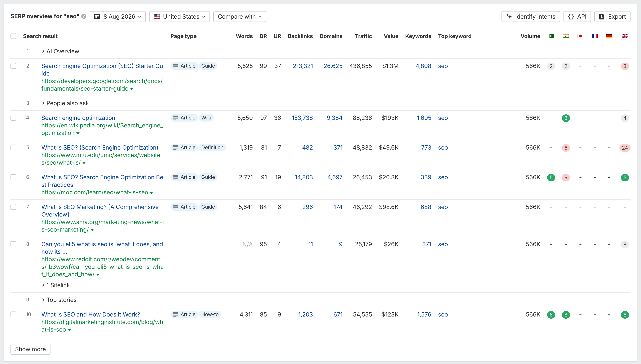641x364 pixels.
Task: Click the pink rank 24 badge for mtu.edu
Action: point(625,148)
